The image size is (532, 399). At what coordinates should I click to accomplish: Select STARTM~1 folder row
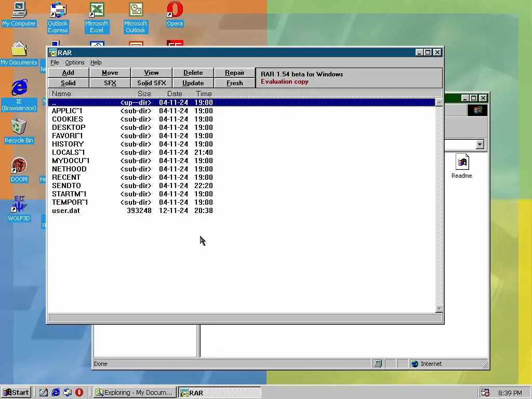tap(241, 194)
